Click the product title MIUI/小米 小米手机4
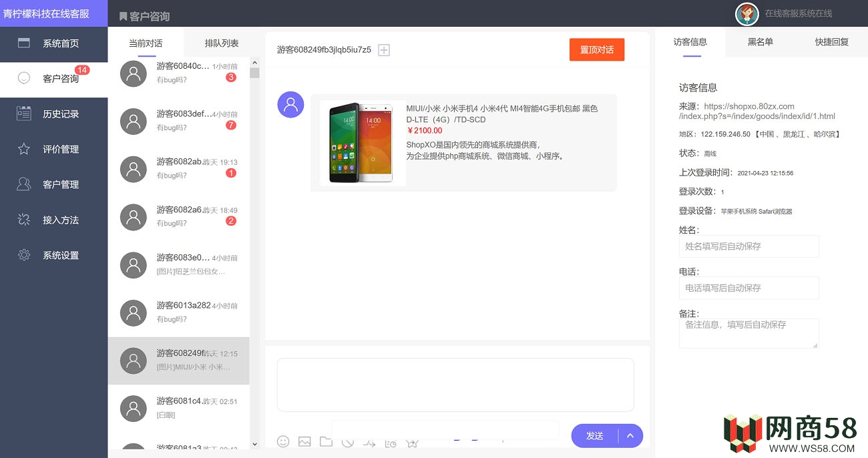The height and width of the screenshot is (458, 868). point(502,114)
